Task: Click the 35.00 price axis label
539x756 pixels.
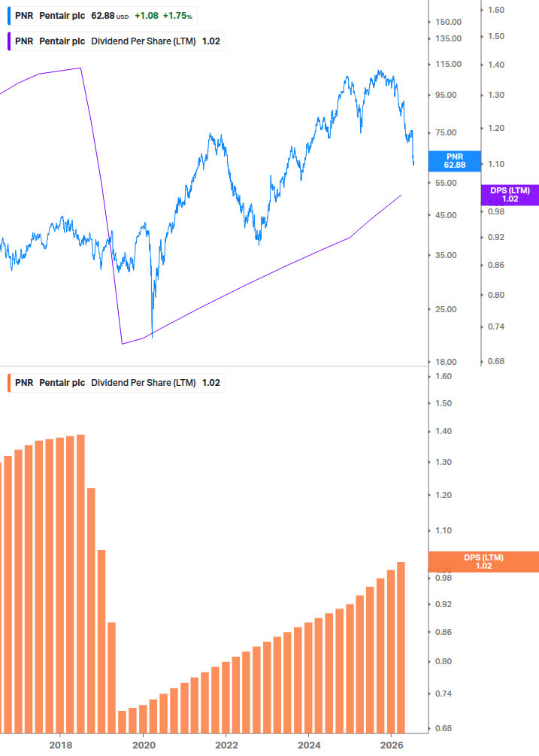Action: tap(446, 255)
